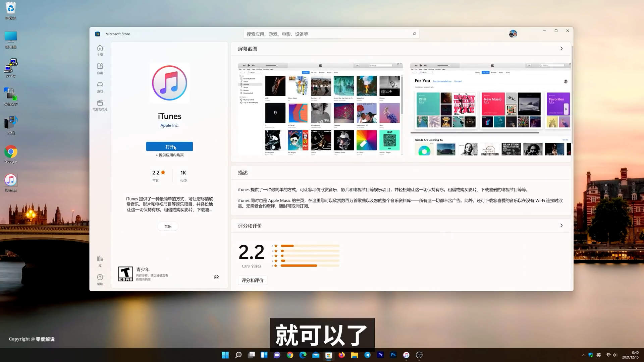Viewport: 644px width, 362px height.
Task: Open Photoshop from the taskbar
Action: coord(393,355)
